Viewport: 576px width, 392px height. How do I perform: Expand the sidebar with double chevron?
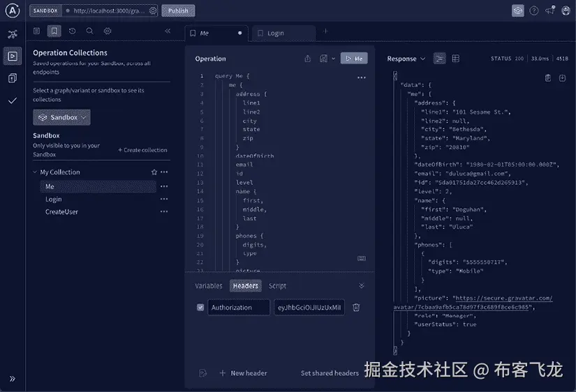tap(13, 379)
